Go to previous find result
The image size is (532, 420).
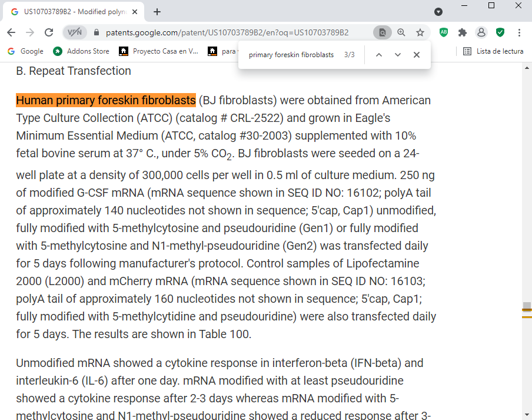(x=378, y=55)
